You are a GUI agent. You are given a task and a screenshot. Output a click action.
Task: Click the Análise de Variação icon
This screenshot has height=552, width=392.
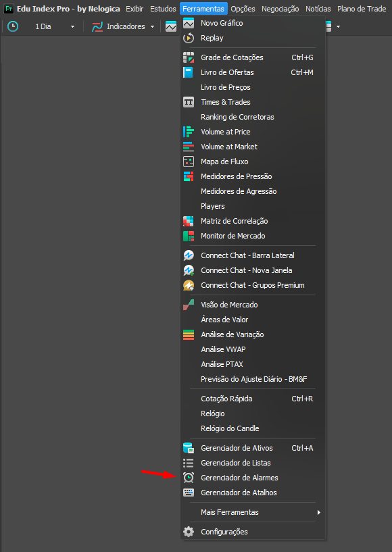pos(189,335)
